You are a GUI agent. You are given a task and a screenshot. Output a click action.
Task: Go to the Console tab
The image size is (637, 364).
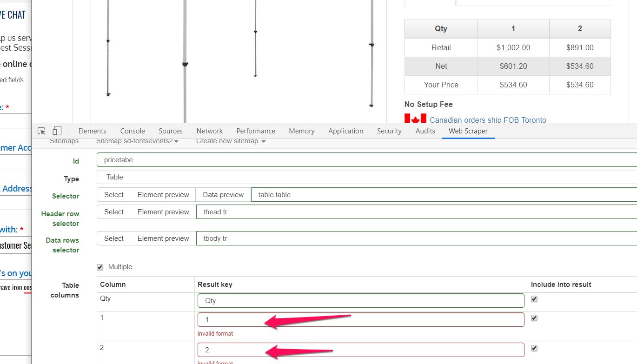point(133,131)
